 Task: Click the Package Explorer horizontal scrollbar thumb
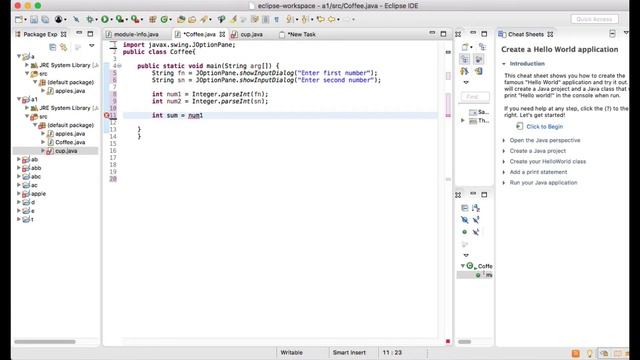[x=45, y=342]
